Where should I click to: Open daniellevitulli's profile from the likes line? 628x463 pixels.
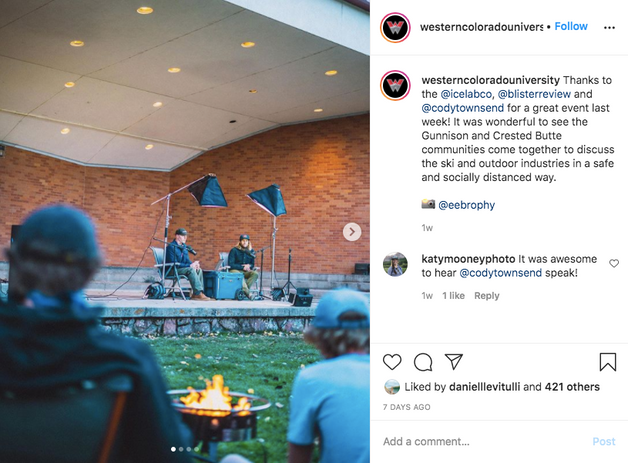[485, 387]
